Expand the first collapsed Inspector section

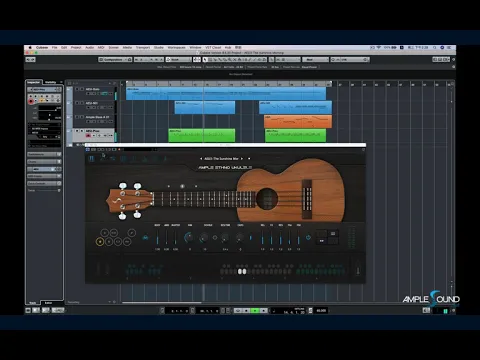click(44, 154)
